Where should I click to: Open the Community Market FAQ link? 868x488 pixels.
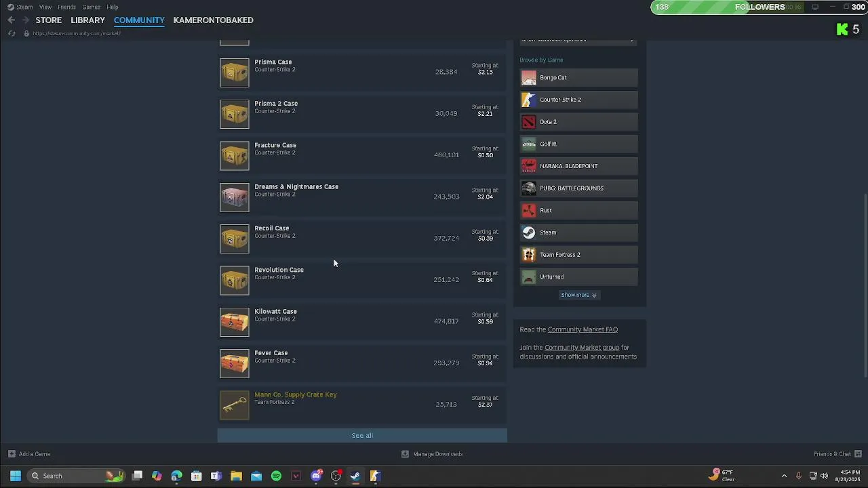pyautogui.click(x=583, y=329)
